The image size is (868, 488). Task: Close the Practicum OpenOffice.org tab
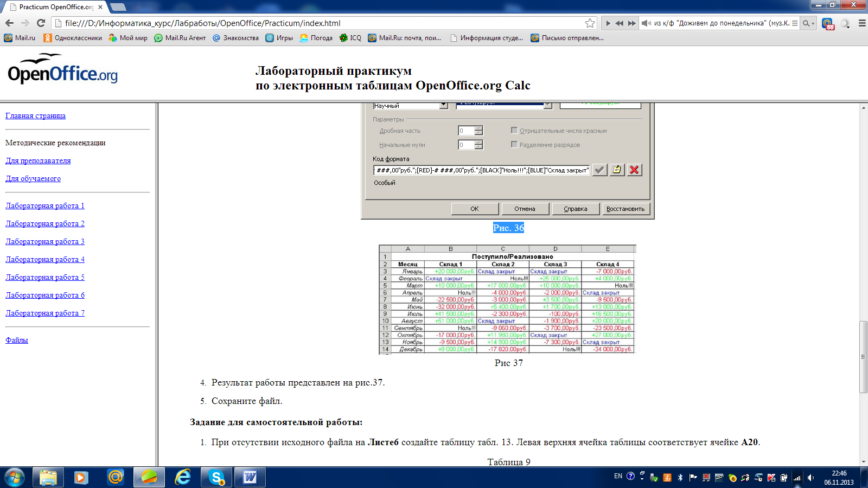coord(100,7)
